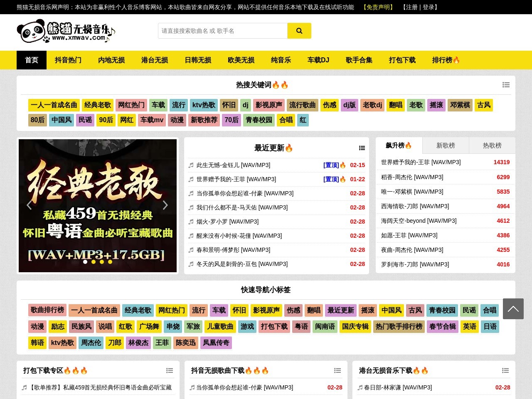
Task: Select quick nav tag 国庆专辑
Action: click(355, 327)
